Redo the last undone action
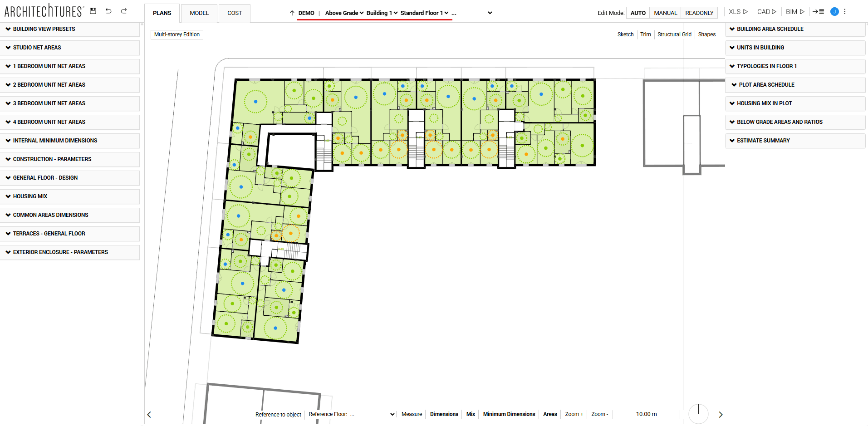 (x=124, y=11)
